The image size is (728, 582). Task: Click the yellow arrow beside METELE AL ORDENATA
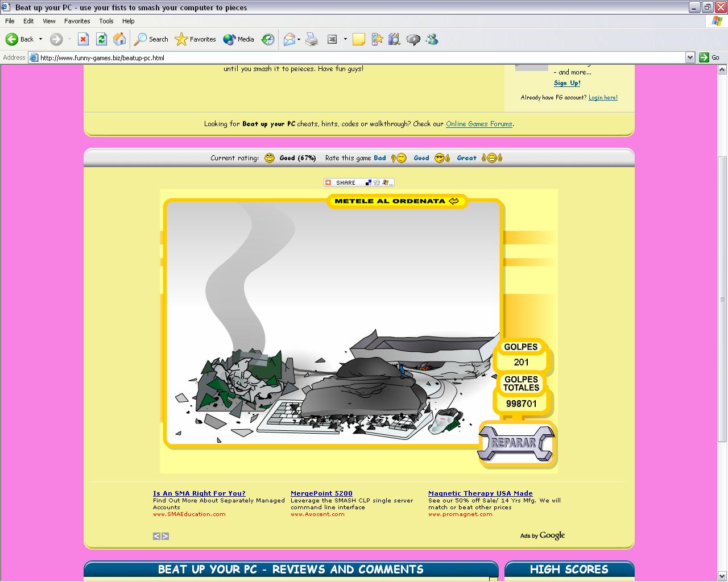point(453,201)
